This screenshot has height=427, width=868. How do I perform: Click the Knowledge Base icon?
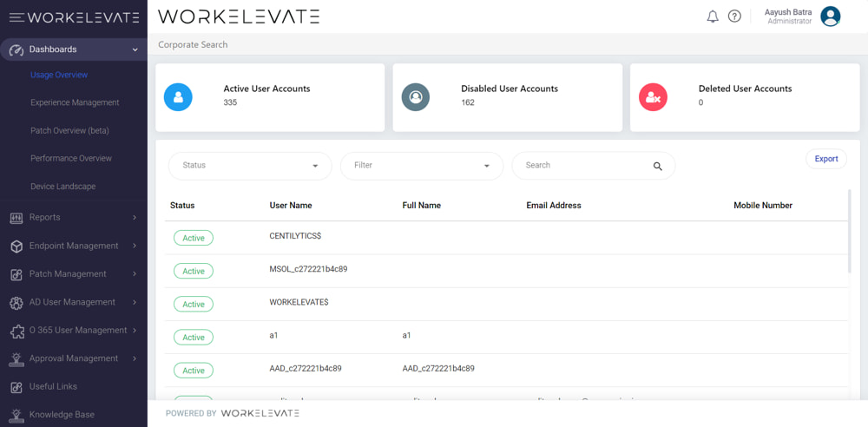pos(16,415)
